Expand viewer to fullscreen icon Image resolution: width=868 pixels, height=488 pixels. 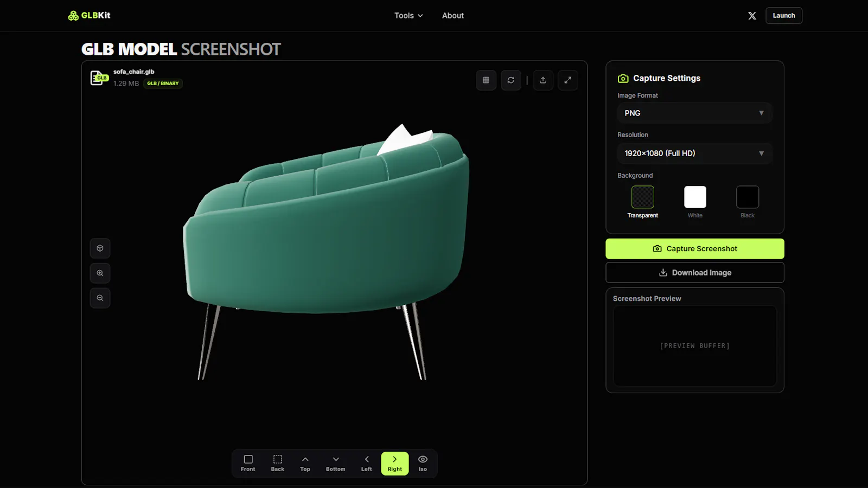(x=568, y=80)
